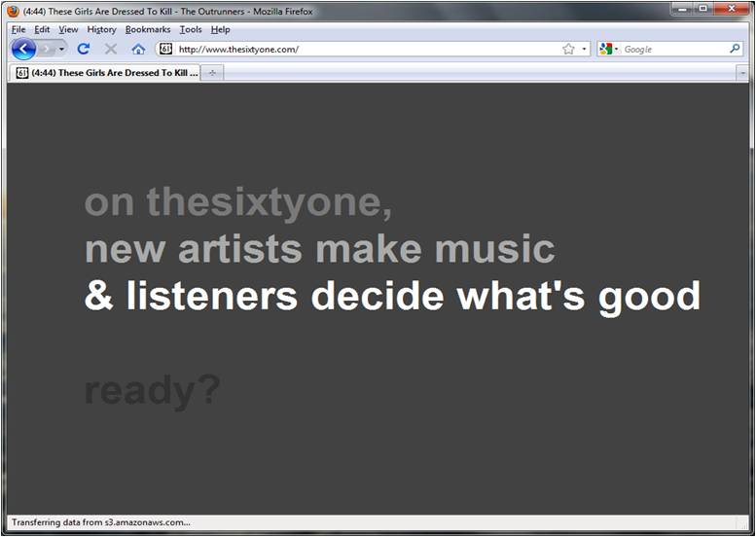Screen dimensions: 756x537
Task: Open the Tools menu
Action: (x=191, y=29)
